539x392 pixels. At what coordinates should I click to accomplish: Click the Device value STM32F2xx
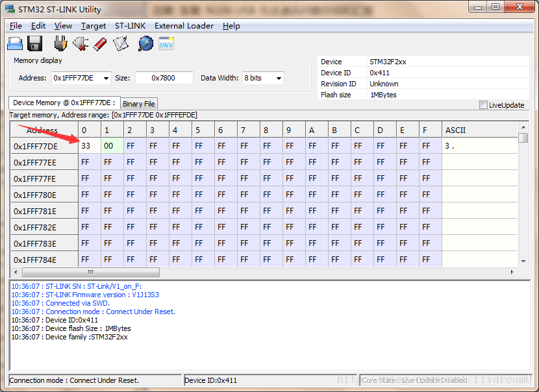pyautogui.click(x=388, y=62)
